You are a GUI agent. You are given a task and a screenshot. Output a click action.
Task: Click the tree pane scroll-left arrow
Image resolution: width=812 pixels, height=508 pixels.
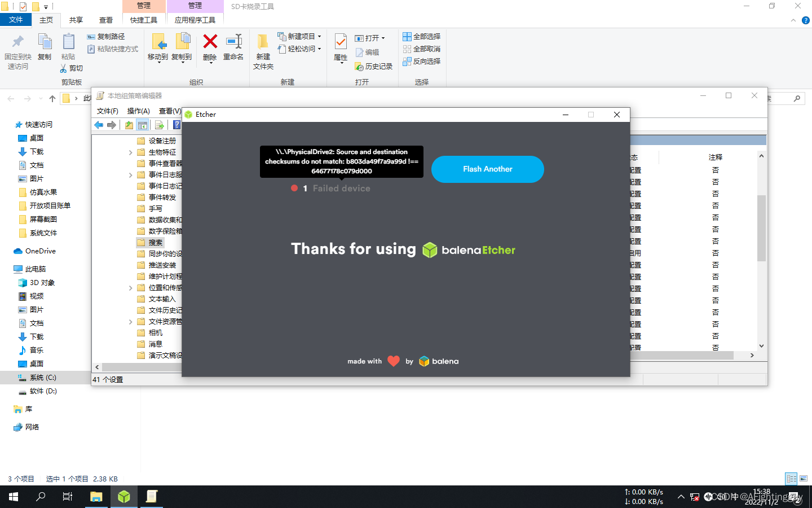tap(97, 367)
